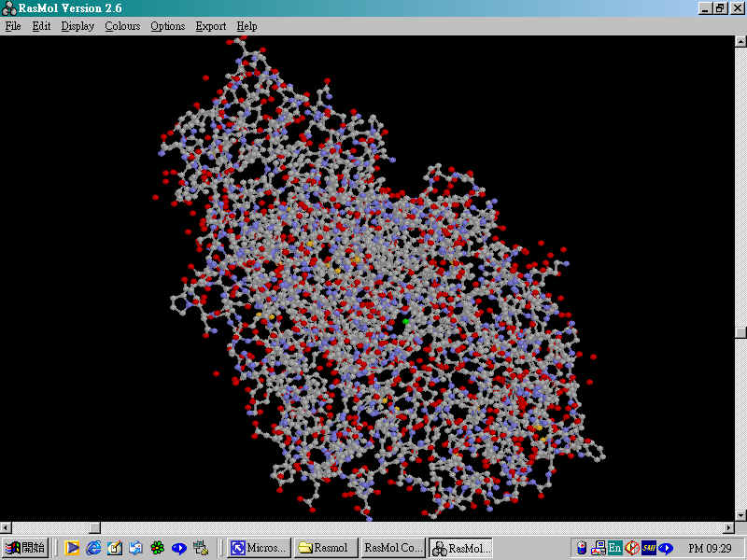Click the vertical scrollbar thumb
The height and width of the screenshot is (560, 747).
[x=740, y=332]
